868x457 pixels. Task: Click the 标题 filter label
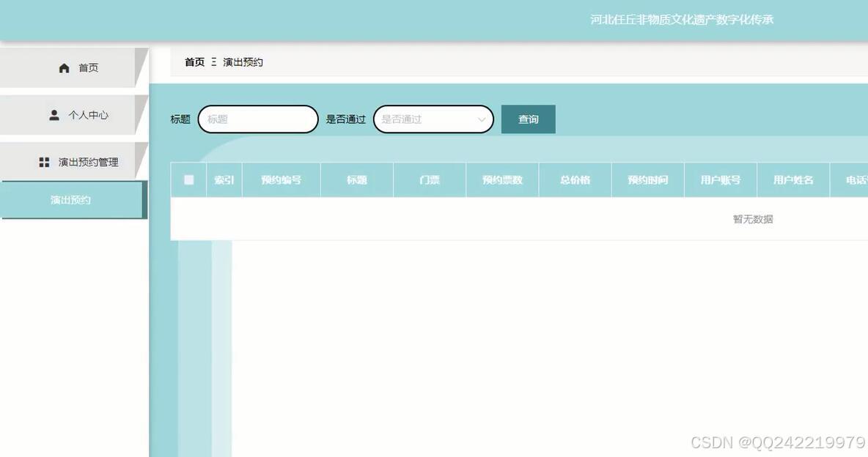[x=180, y=119]
